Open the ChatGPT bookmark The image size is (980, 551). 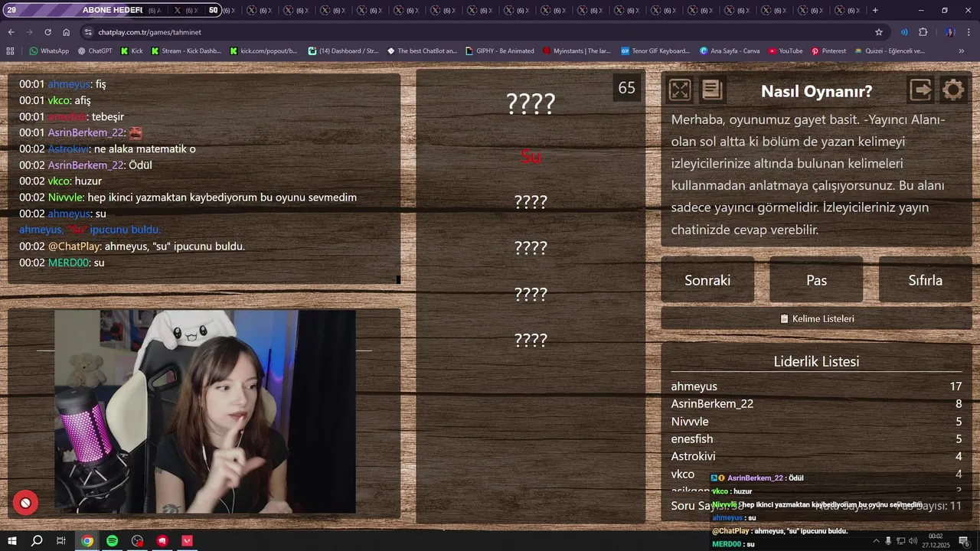tap(95, 51)
